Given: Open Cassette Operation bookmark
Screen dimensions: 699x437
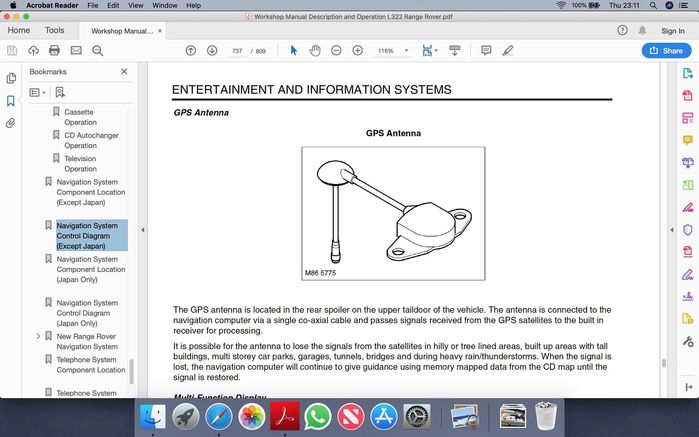Looking at the screenshot, I should (x=80, y=117).
